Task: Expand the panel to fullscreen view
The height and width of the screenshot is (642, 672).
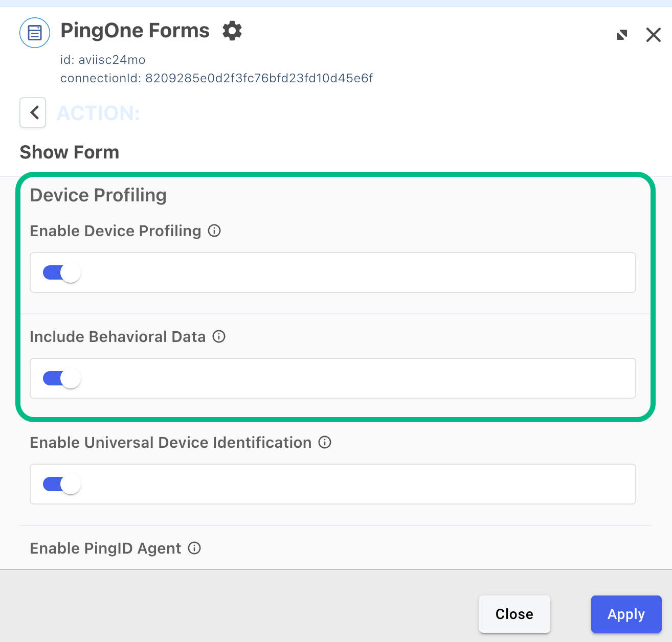Action: click(621, 34)
